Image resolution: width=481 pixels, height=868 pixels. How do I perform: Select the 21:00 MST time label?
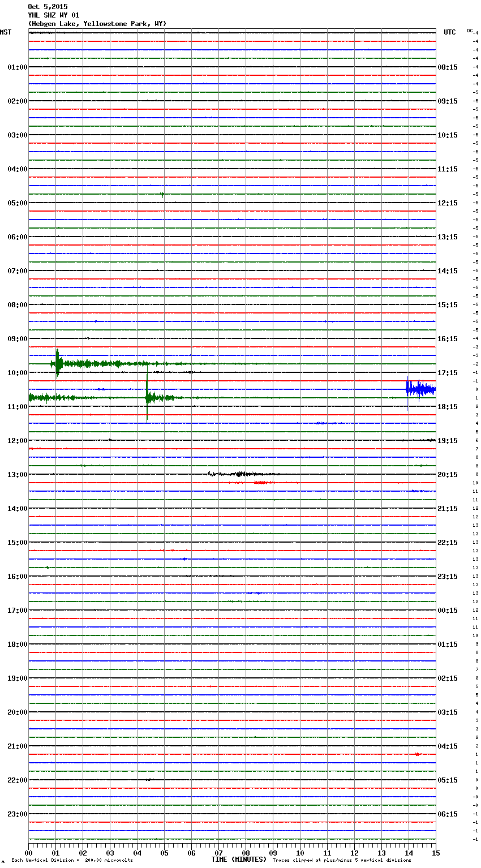(17, 746)
